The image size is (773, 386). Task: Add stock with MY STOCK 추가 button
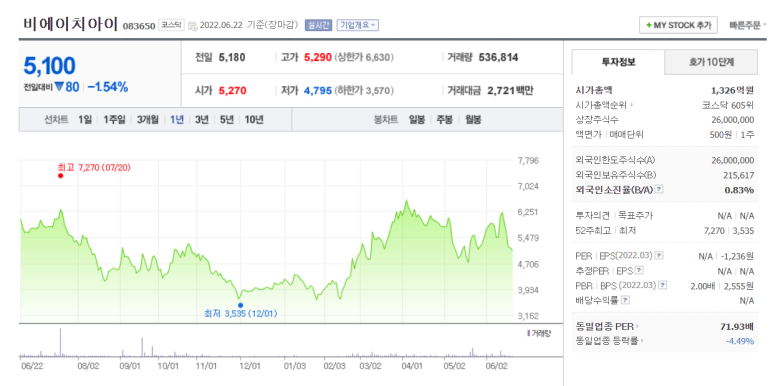[x=678, y=25]
